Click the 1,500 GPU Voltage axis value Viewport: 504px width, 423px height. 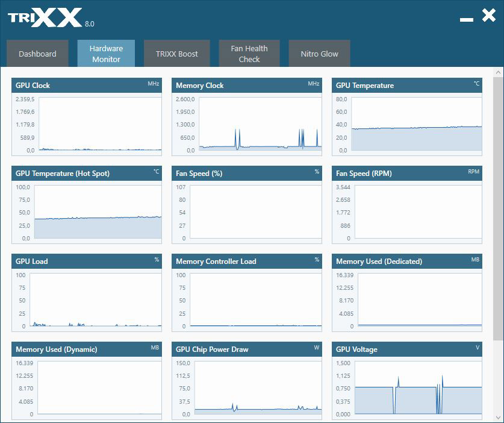point(343,363)
